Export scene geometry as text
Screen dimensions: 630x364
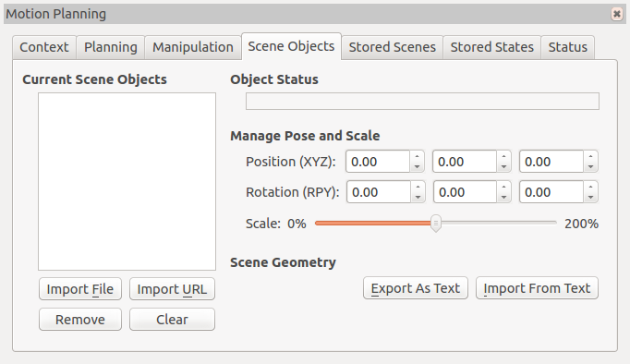tap(416, 288)
